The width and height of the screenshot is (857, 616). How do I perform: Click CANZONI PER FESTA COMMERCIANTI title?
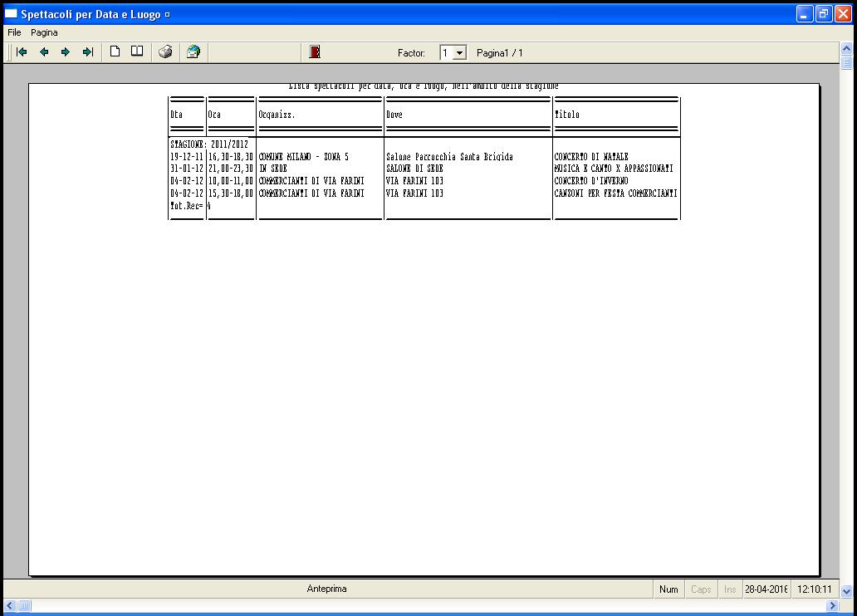(616, 193)
